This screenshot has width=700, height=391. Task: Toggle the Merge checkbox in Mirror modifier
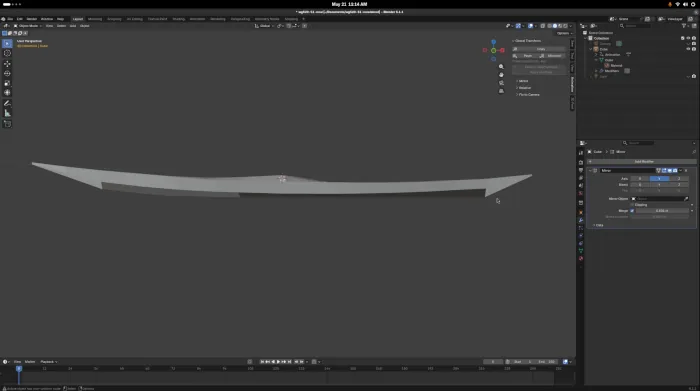click(x=632, y=211)
